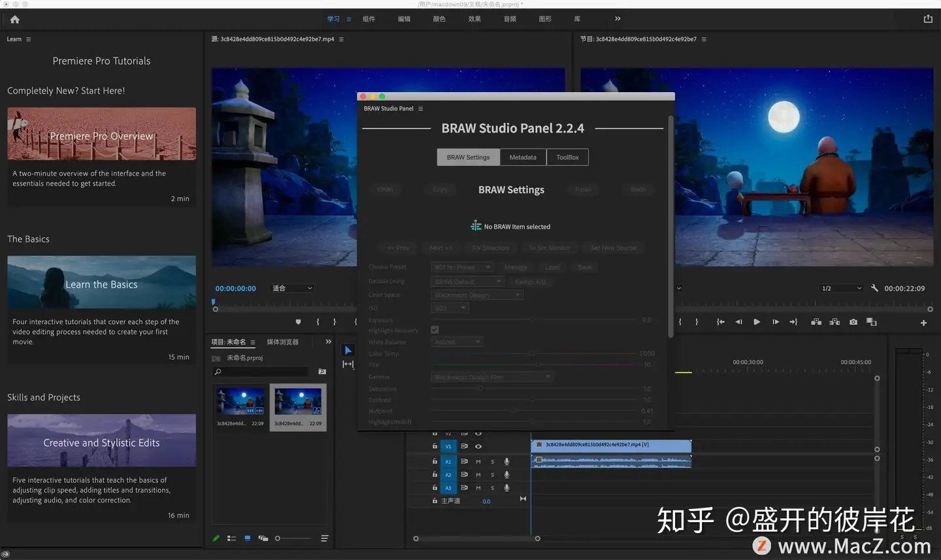This screenshot has width=941, height=560.
Task: Toggle track lock on A1
Action: (x=435, y=461)
